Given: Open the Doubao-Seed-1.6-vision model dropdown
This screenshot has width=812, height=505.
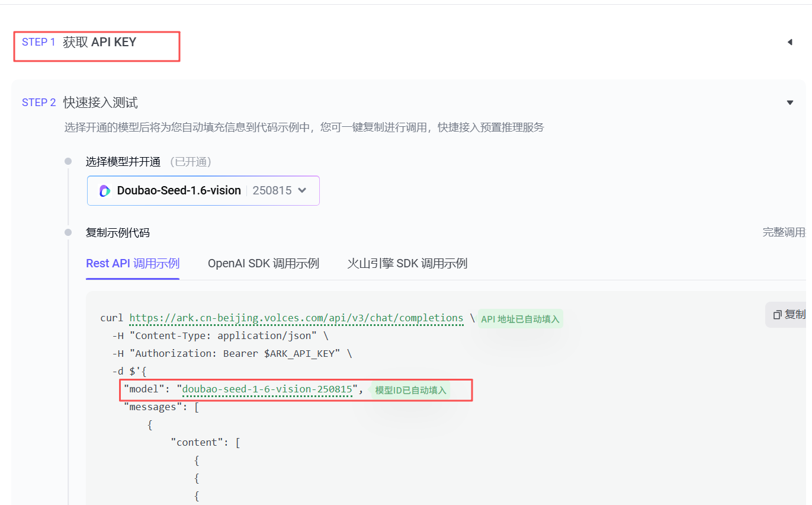Looking at the screenshot, I should tap(203, 190).
